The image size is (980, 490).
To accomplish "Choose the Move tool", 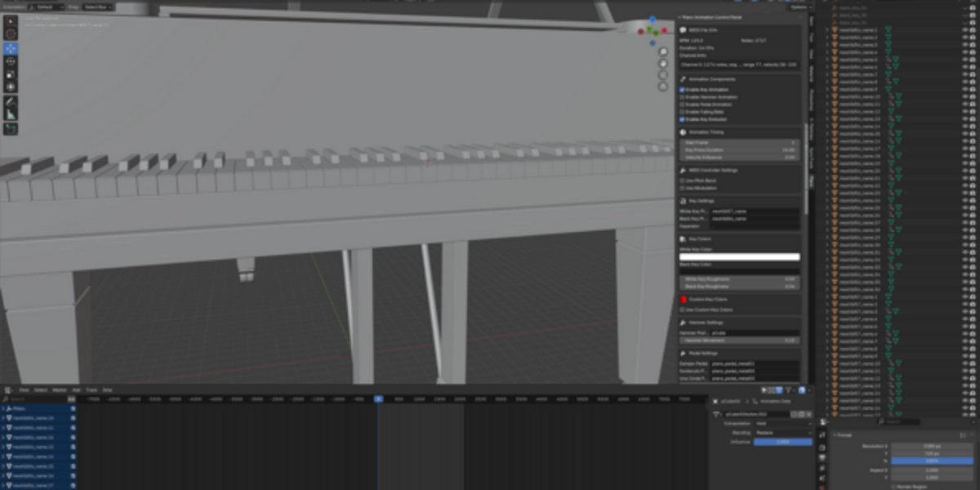I will [11, 48].
